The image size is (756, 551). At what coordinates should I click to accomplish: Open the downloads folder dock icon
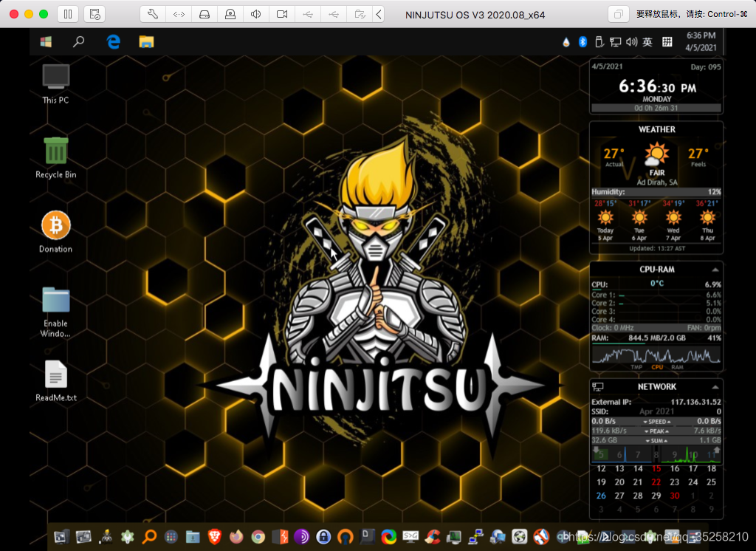click(x=193, y=536)
